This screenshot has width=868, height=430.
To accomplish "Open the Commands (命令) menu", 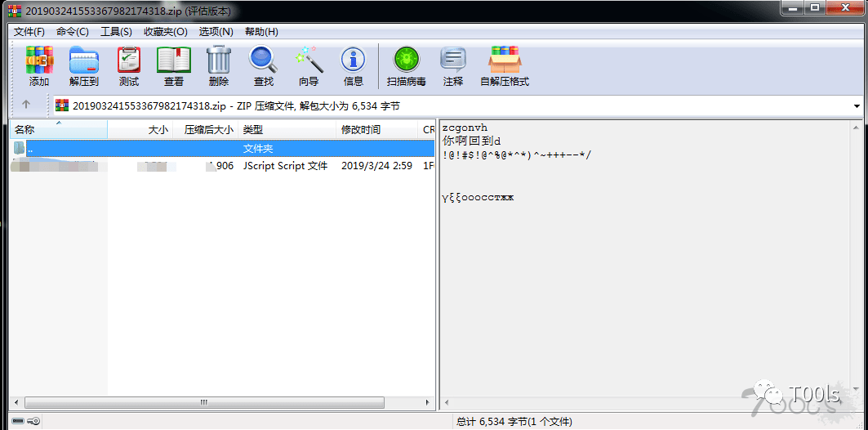I will click(73, 32).
